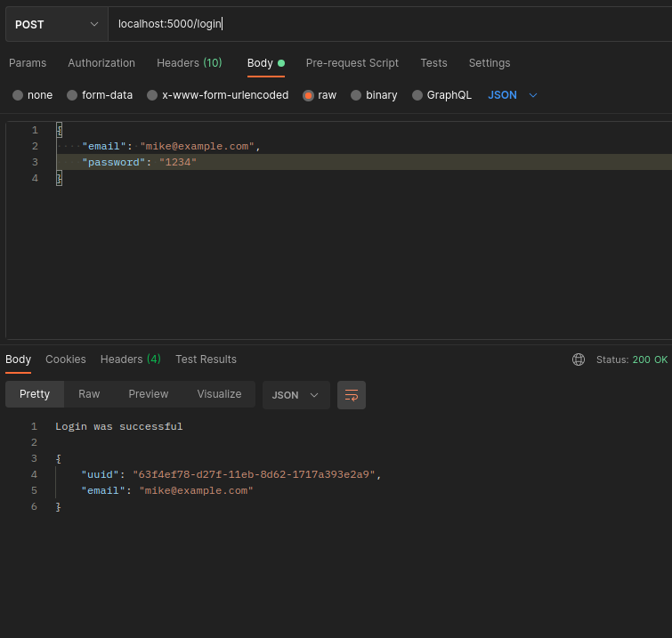
Task: View the response Headers (4) tab
Action: click(131, 359)
